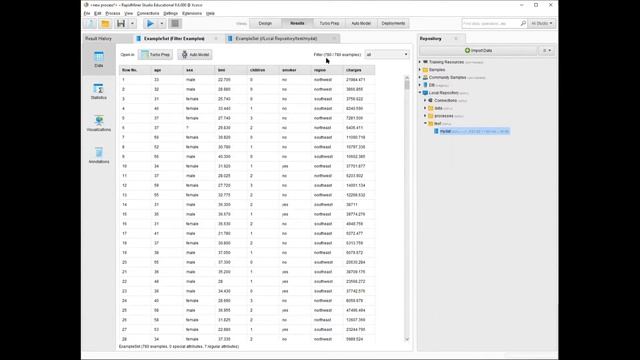Create a new process with the blank page icon

90,24
